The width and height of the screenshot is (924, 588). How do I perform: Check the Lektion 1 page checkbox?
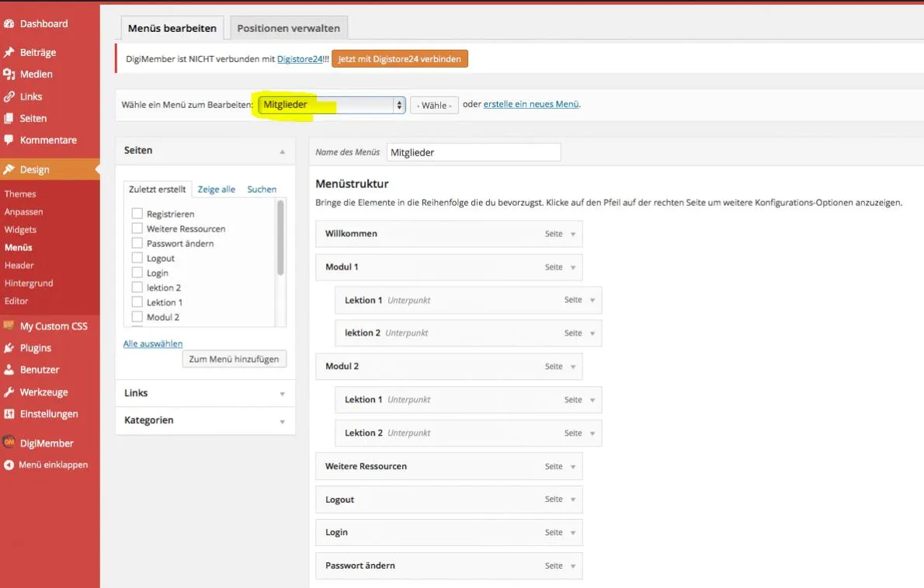137,302
